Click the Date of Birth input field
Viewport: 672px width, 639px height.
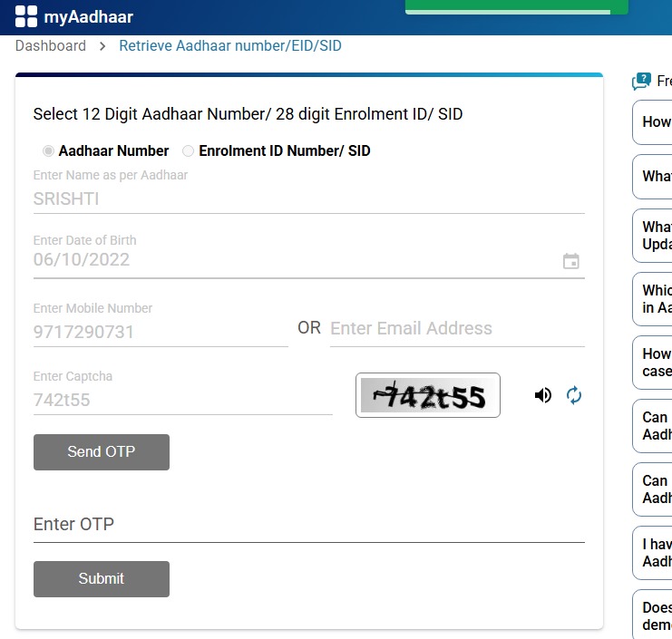click(290, 260)
